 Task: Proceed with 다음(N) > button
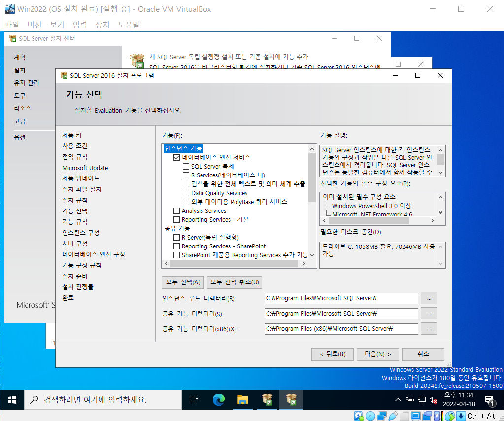(378, 354)
